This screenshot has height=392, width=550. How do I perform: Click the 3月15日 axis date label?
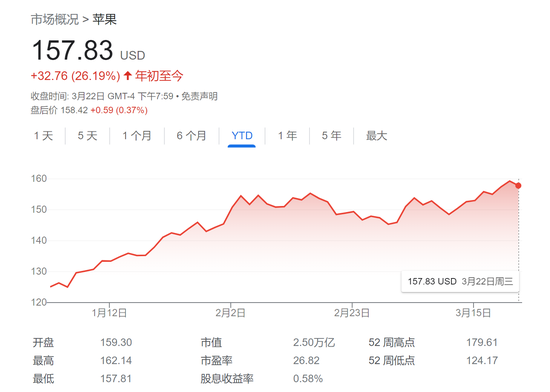pyautogui.click(x=473, y=313)
